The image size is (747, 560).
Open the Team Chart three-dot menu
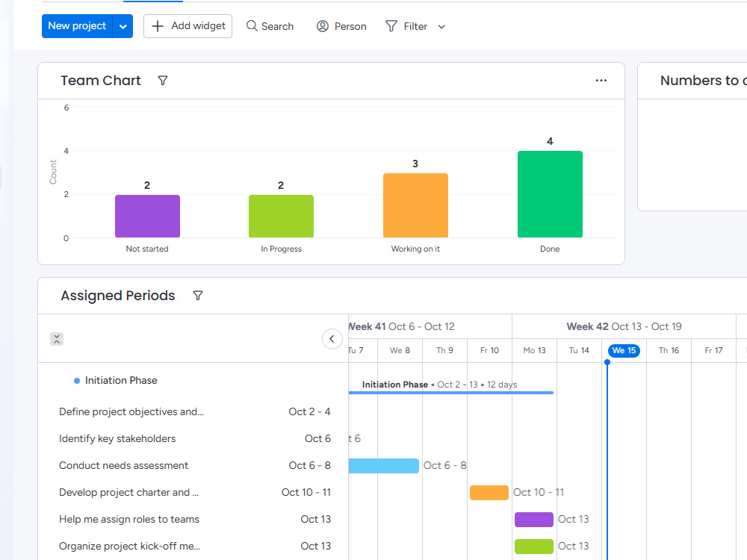coord(601,81)
